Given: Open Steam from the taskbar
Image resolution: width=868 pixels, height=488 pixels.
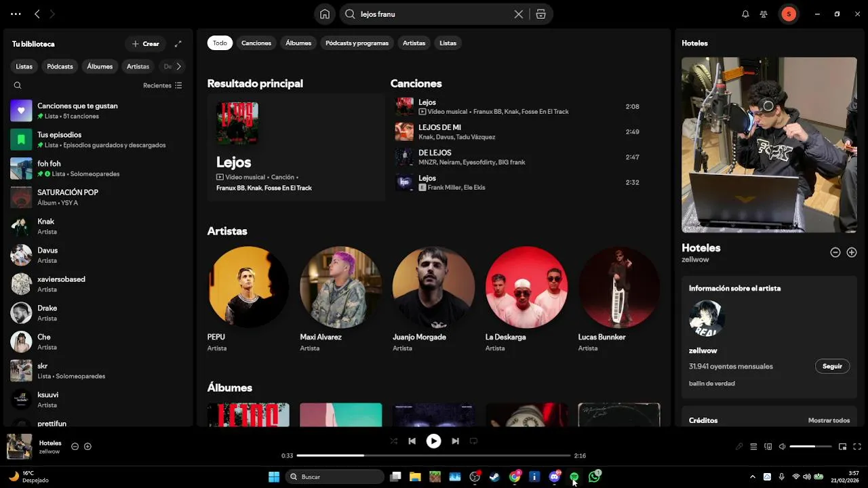Looking at the screenshot, I should click(495, 477).
